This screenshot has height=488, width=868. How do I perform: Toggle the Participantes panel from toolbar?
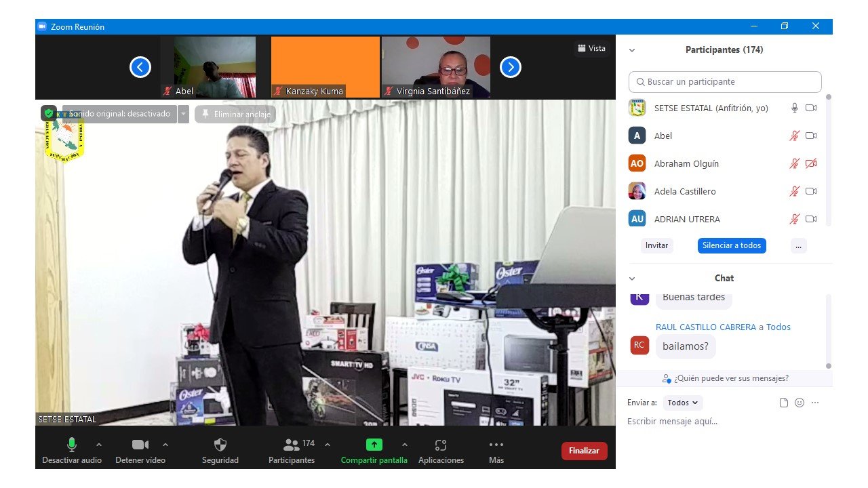[x=292, y=451]
